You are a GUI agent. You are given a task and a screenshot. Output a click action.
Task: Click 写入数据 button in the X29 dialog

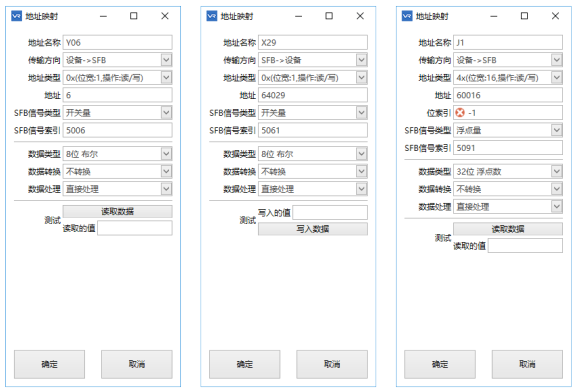pyautogui.click(x=313, y=229)
